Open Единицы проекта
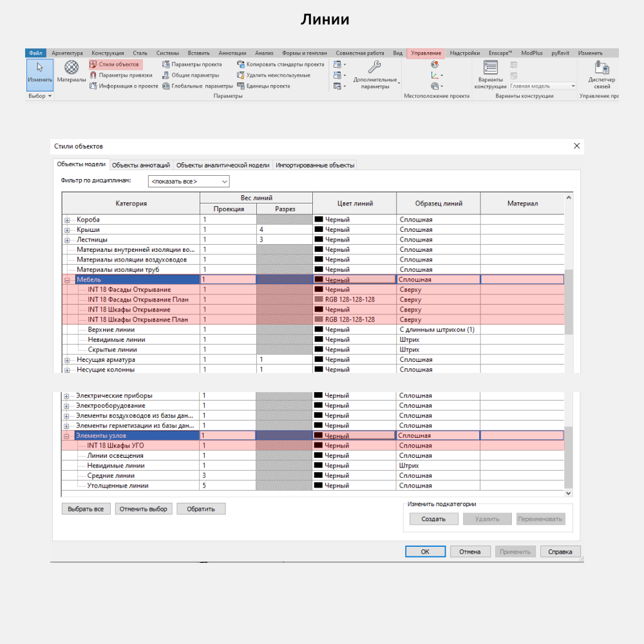Viewport: 644px width, 644px height. pyautogui.click(x=263, y=86)
